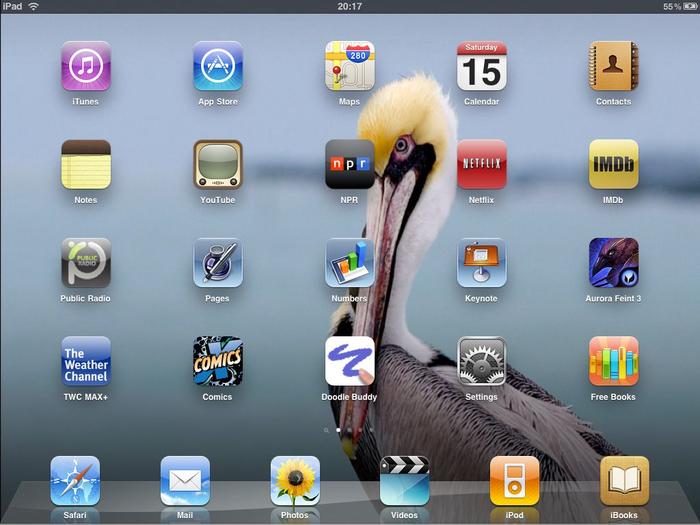
Task: Tap the "Free Books" label text
Action: click(x=613, y=397)
